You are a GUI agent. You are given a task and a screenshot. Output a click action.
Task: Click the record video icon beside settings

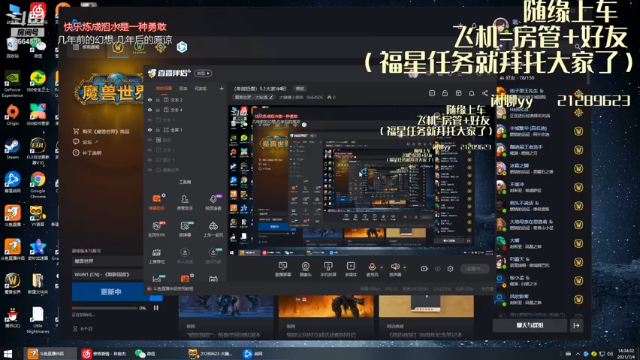pyautogui.click(x=424, y=268)
